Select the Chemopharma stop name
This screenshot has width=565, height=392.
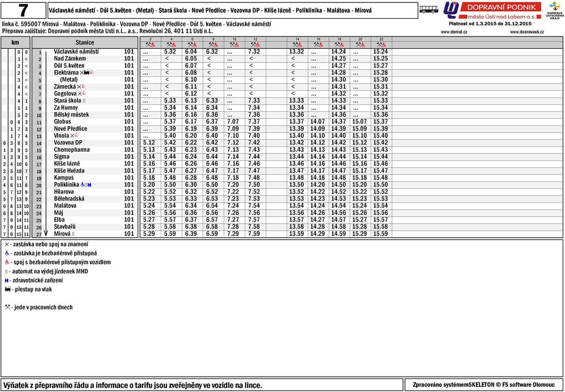coord(72,150)
